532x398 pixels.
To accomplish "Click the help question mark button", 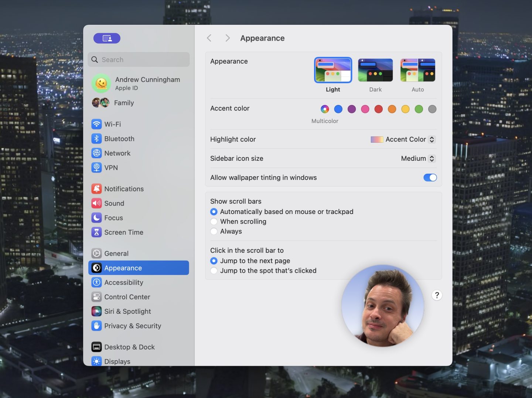I will (x=437, y=295).
